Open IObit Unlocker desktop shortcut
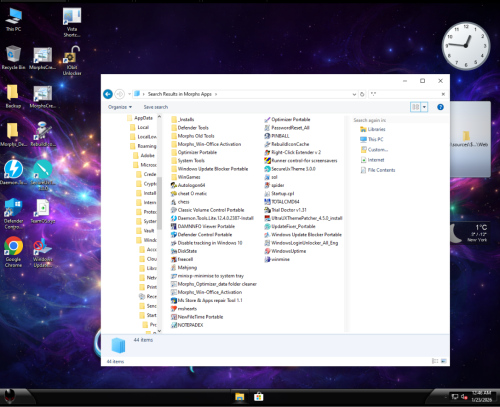Viewport: 500px width, 407px height. coord(72,61)
